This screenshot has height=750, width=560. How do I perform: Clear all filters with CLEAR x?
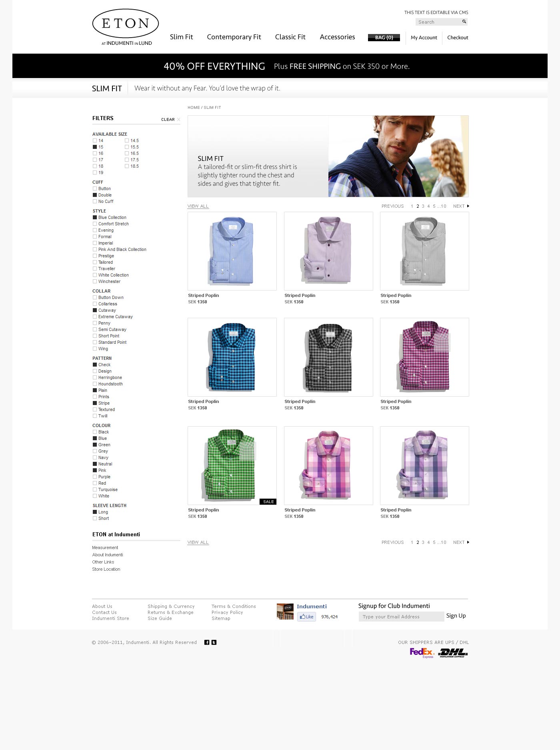170,119
